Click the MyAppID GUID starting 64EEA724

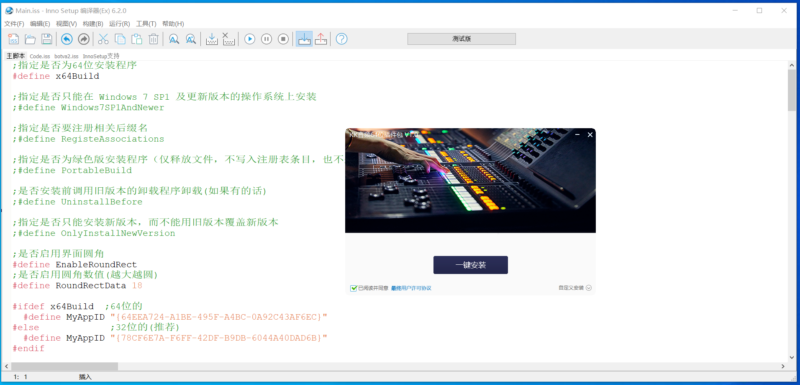tap(218, 317)
